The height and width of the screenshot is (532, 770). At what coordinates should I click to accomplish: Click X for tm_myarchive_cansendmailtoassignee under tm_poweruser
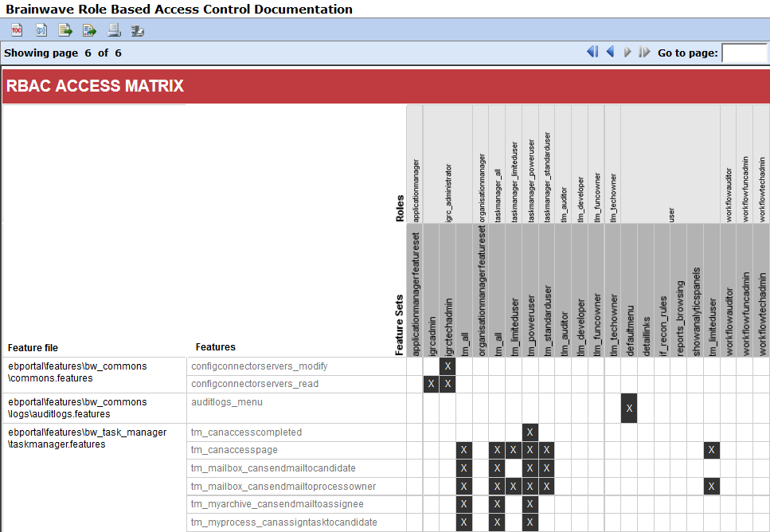(x=530, y=504)
